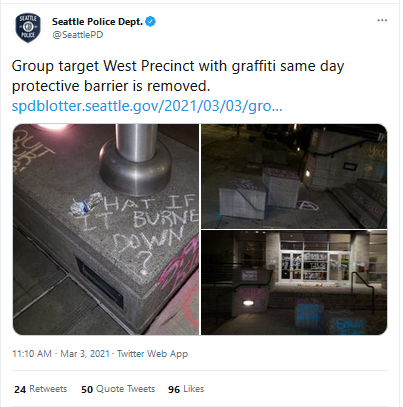Open the Twitter Web App source link
Image resolution: width=403 pixels, height=407 pixels.
point(153,354)
